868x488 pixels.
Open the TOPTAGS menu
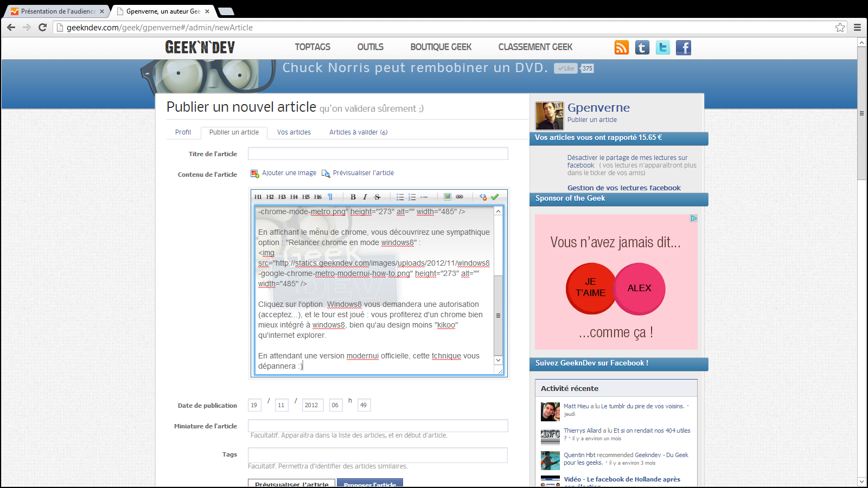(312, 47)
